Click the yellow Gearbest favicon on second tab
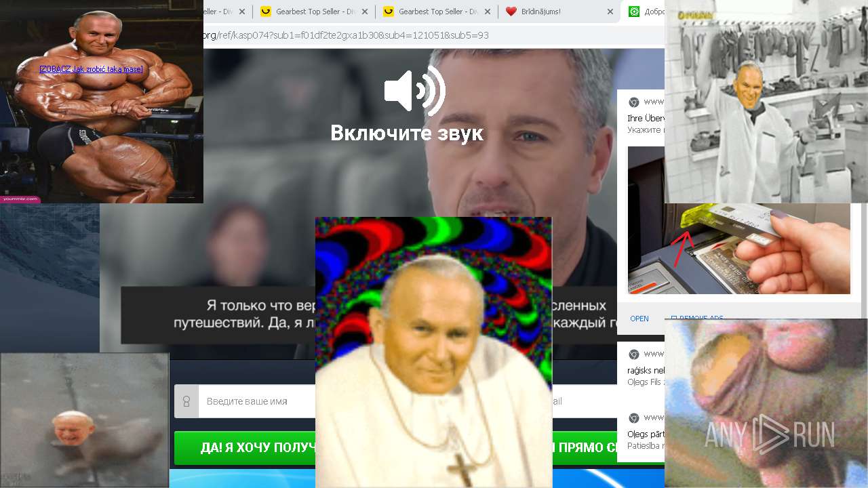The width and height of the screenshot is (868, 488). (x=266, y=12)
